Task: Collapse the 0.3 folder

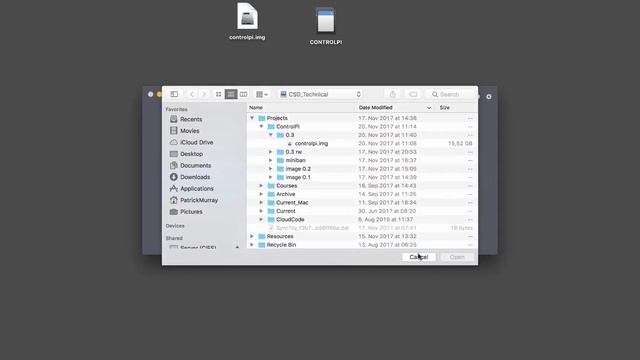Action: (271, 135)
